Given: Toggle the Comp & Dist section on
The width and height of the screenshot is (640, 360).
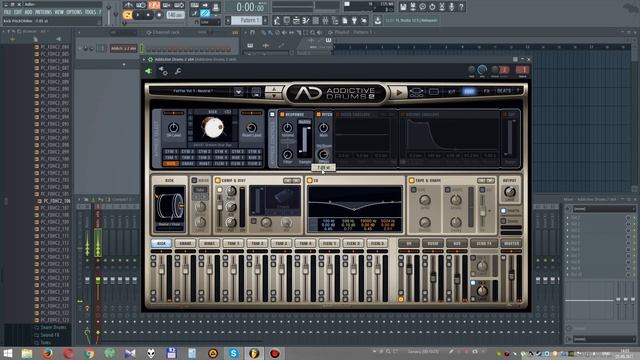Looking at the screenshot, I should coord(218,180).
